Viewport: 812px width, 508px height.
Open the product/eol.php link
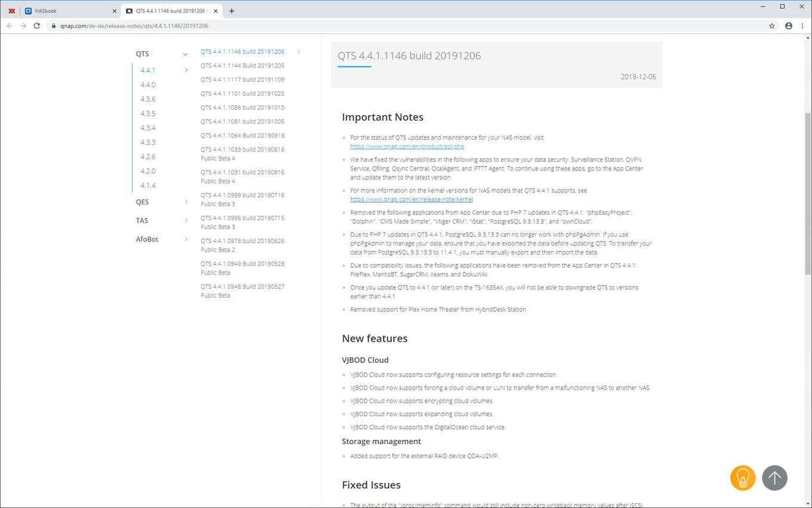coord(407,146)
